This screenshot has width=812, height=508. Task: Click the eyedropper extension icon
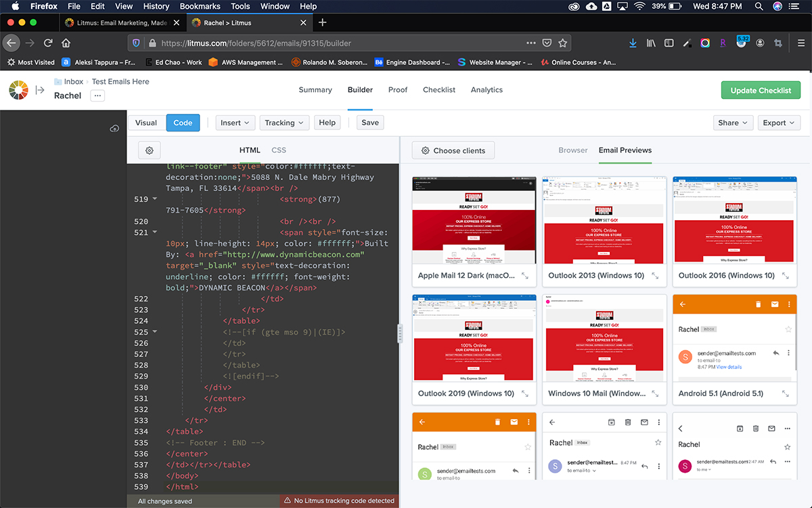pos(687,43)
